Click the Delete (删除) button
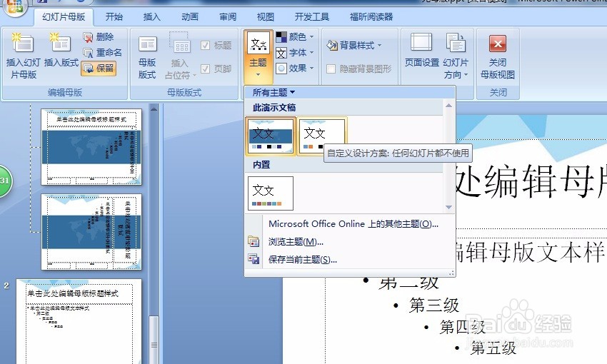This screenshot has height=364, width=607. (99, 37)
